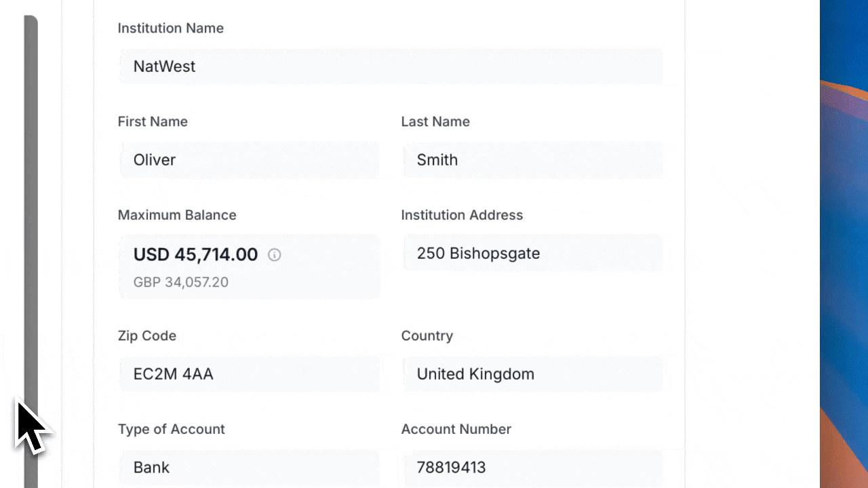Click the Maximum Balance USD amount
Screen dimensions: 868x488
(195, 255)
